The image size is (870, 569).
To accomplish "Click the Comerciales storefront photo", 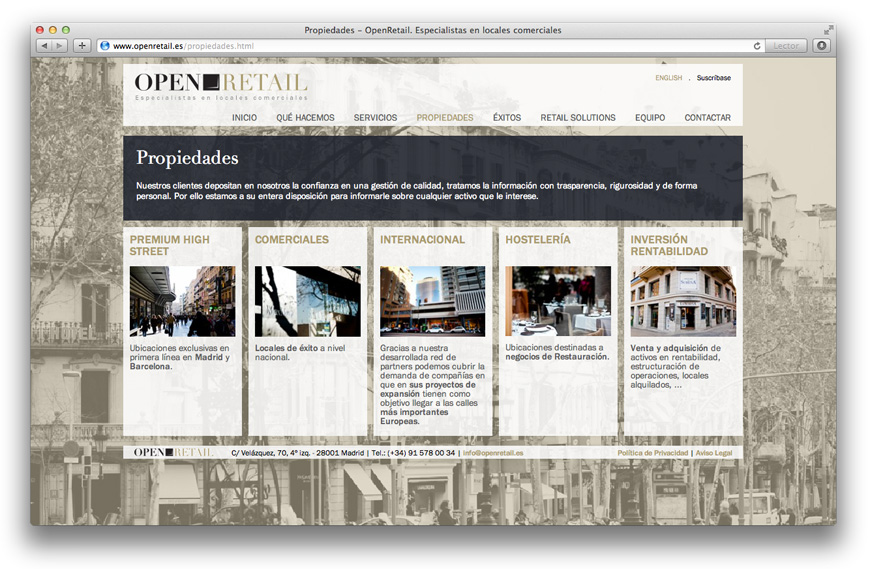I will click(x=307, y=301).
